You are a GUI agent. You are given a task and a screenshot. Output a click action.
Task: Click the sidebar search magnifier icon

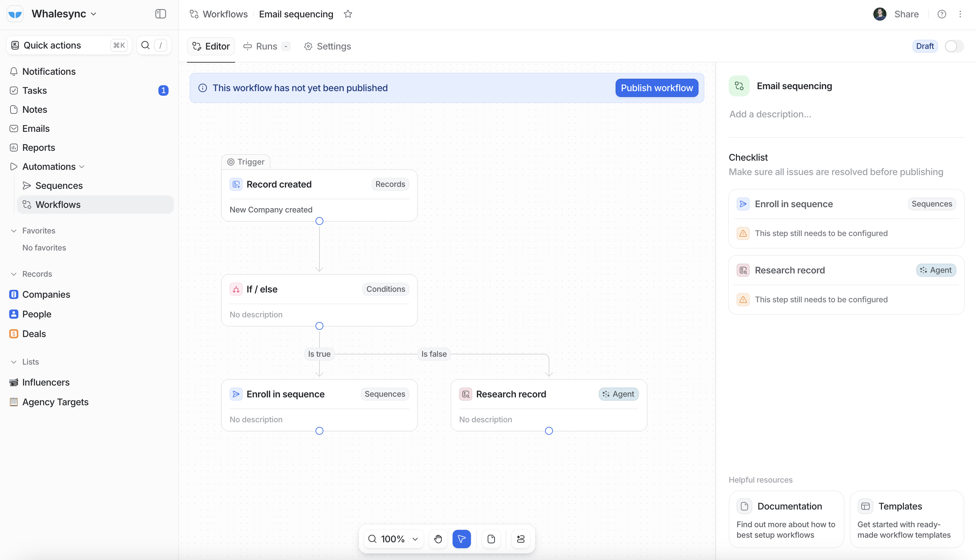click(x=145, y=45)
